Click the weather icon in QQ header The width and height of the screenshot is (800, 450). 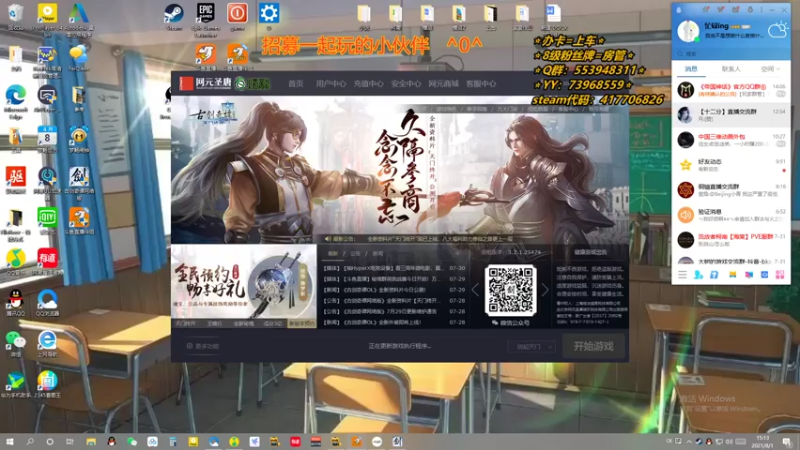click(x=778, y=31)
